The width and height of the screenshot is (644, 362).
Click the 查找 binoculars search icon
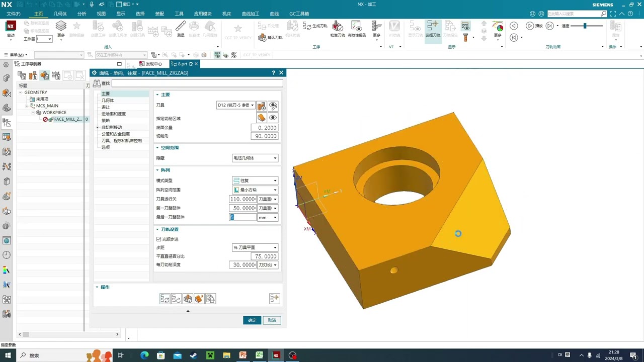tap(97, 83)
